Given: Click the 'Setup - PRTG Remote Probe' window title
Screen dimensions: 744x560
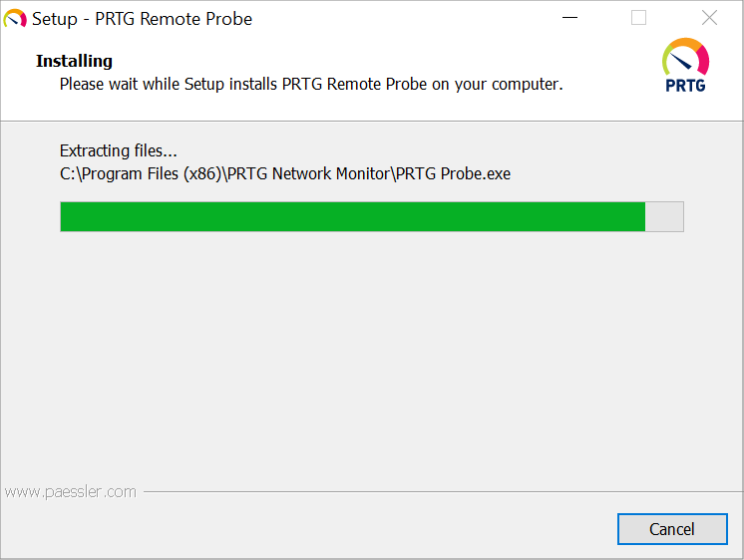Looking at the screenshot, I should [142, 19].
